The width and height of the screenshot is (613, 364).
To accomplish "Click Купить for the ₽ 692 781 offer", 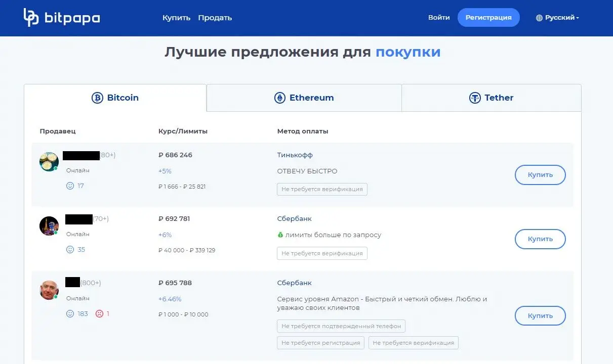I will (540, 239).
